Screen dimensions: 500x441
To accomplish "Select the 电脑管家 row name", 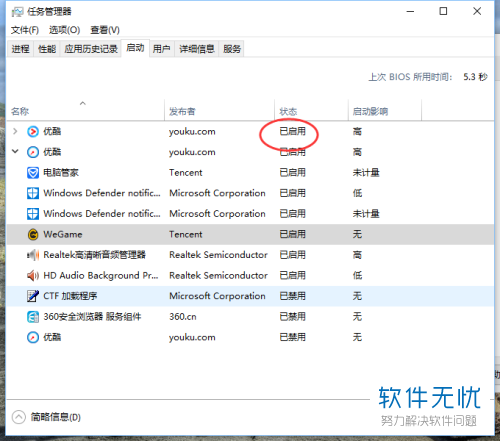I will point(61,173).
